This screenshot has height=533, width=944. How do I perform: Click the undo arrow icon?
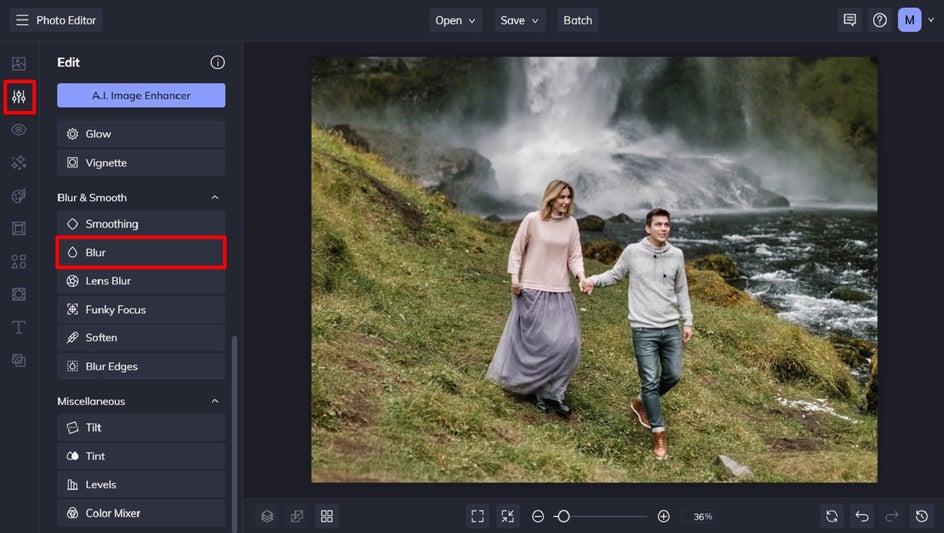pyautogui.click(x=862, y=516)
